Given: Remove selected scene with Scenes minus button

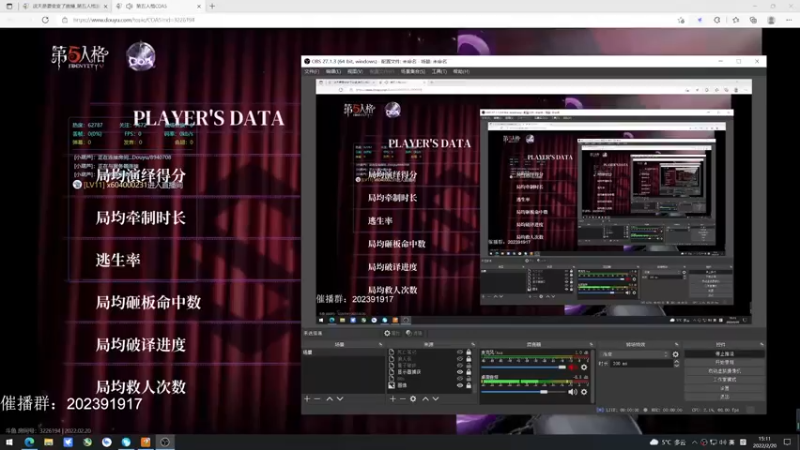Looking at the screenshot, I should (x=317, y=398).
